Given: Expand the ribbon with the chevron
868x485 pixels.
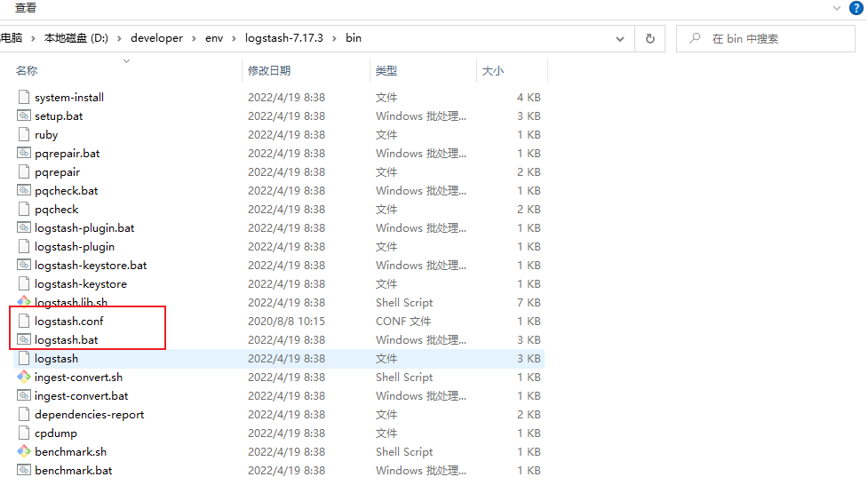Looking at the screenshot, I should 837,8.
